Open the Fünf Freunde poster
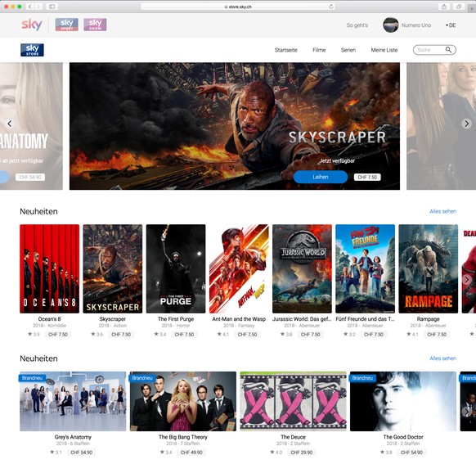The width and height of the screenshot is (476, 464). [x=366, y=268]
